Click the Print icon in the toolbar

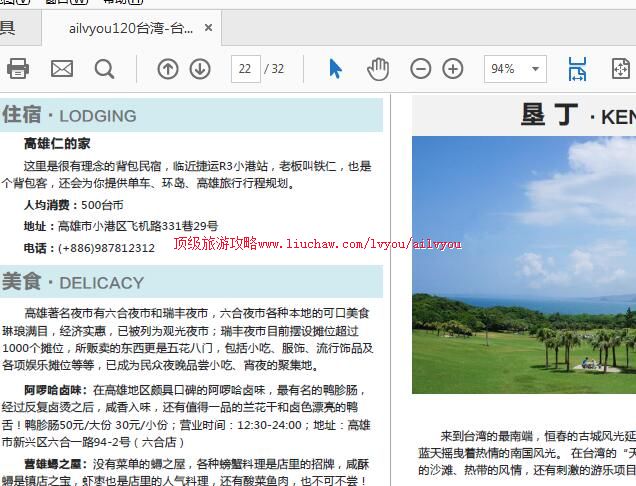tap(18, 69)
